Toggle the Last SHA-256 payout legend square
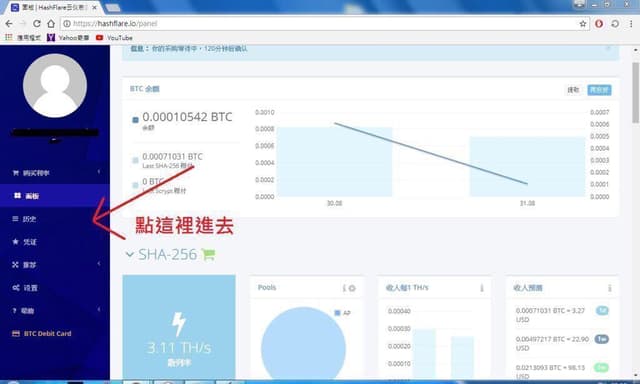640x384 pixels. pos(136,160)
